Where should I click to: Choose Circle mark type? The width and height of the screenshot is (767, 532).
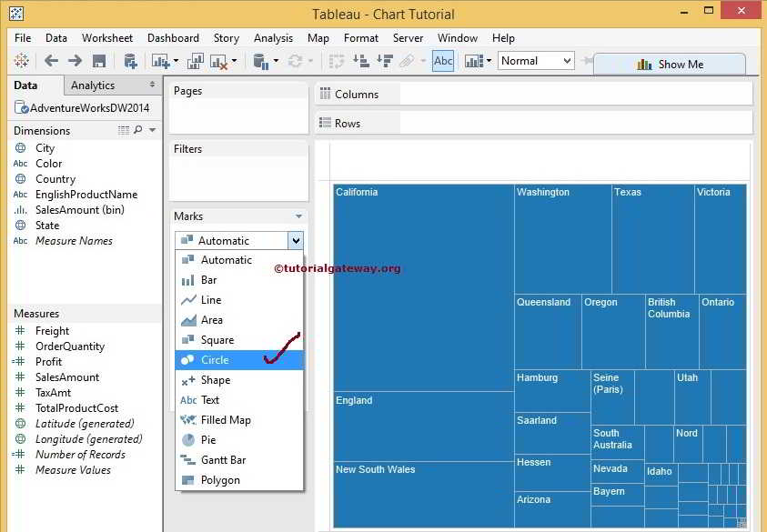point(239,360)
